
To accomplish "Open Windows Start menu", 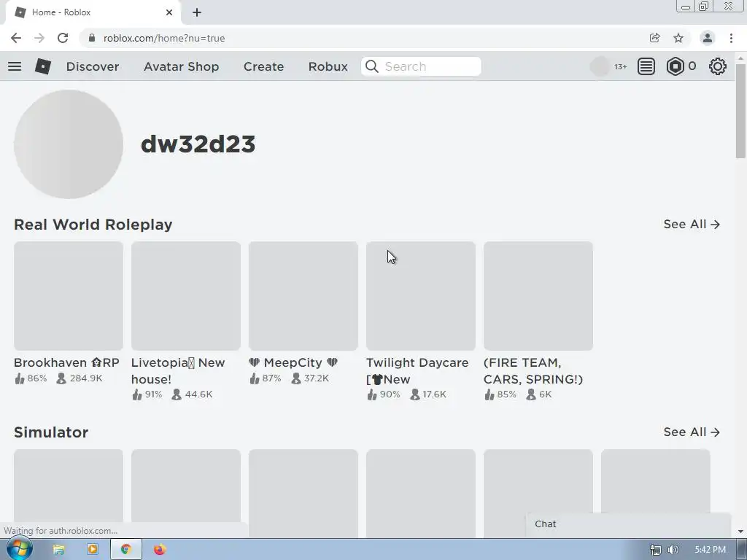I will tap(19, 550).
